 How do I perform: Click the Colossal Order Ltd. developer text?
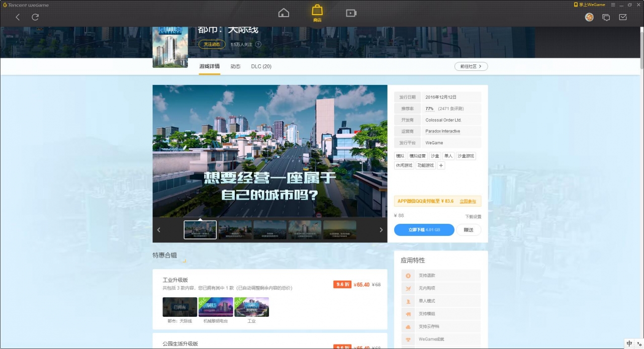443,120
